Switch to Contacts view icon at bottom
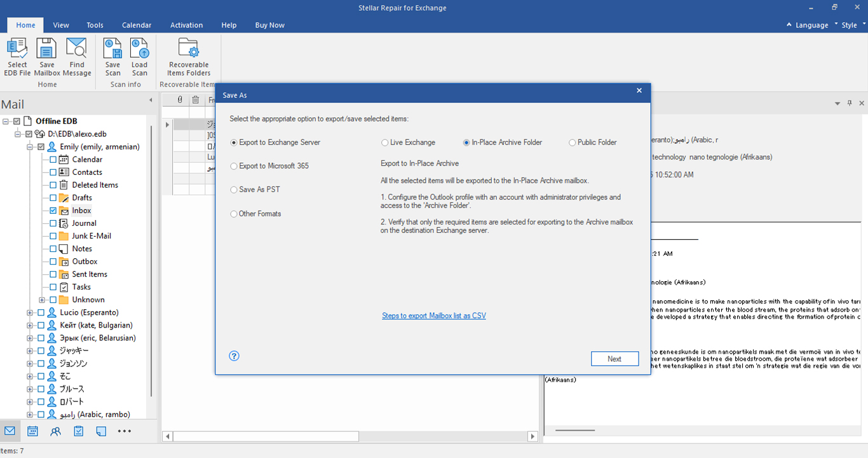This screenshot has height=458, width=868. pos(56,431)
